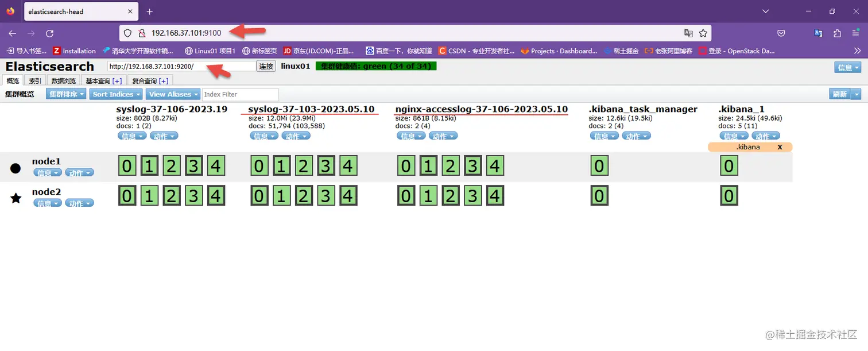Switch to the 概览 tab
The image size is (868, 351).
click(x=13, y=81)
